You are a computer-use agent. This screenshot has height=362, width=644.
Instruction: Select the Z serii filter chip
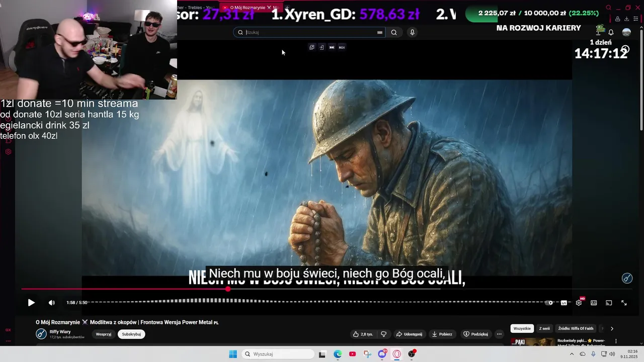point(544,328)
